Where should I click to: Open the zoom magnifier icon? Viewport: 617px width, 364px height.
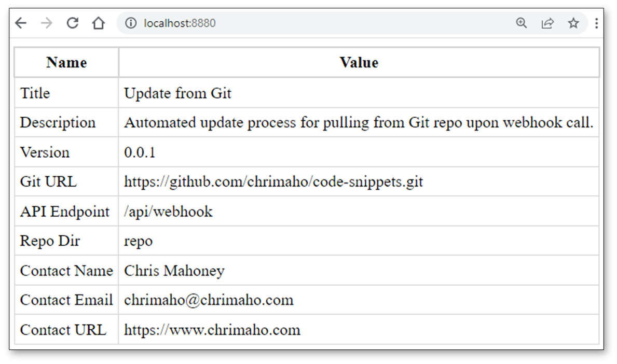[x=522, y=23]
